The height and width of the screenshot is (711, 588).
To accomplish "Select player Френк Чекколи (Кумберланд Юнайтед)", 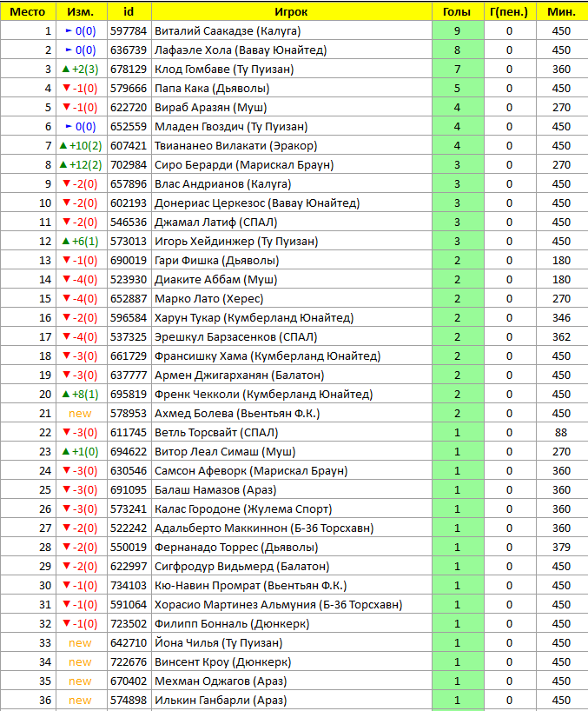I will click(x=264, y=395).
